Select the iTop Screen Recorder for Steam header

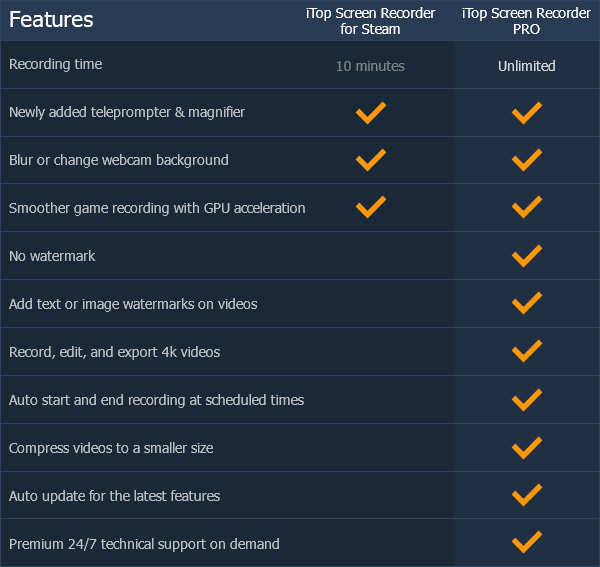click(x=370, y=21)
